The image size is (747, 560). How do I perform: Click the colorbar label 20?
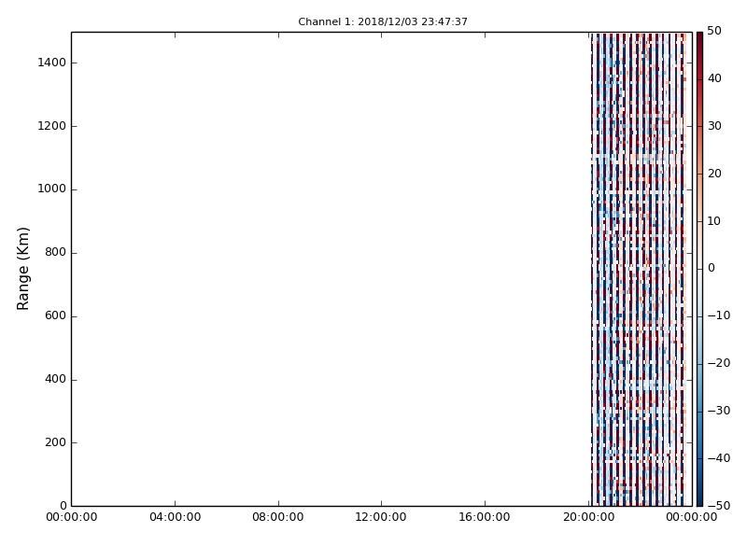(x=714, y=174)
